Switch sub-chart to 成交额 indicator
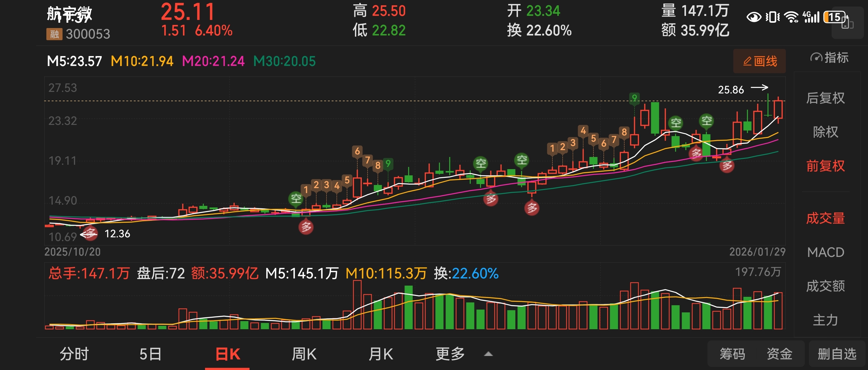 coord(825,286)
